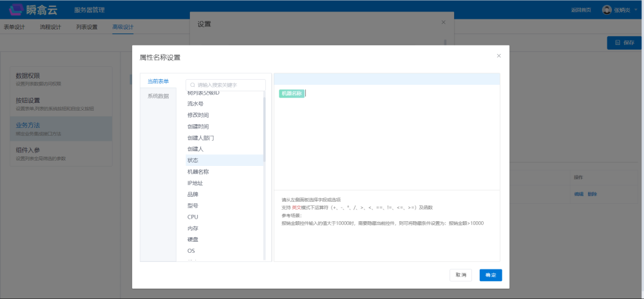The width and height of the screenshot is (644, 299).
Task: Select the 创建人部门 field
Action: (x=200, y=138)
